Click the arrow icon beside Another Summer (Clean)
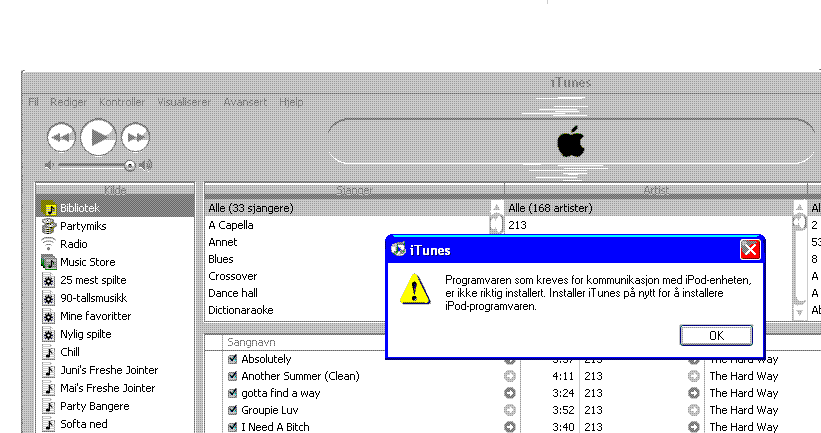This screenshot has width=821, height=433. (x=509, y=376)
